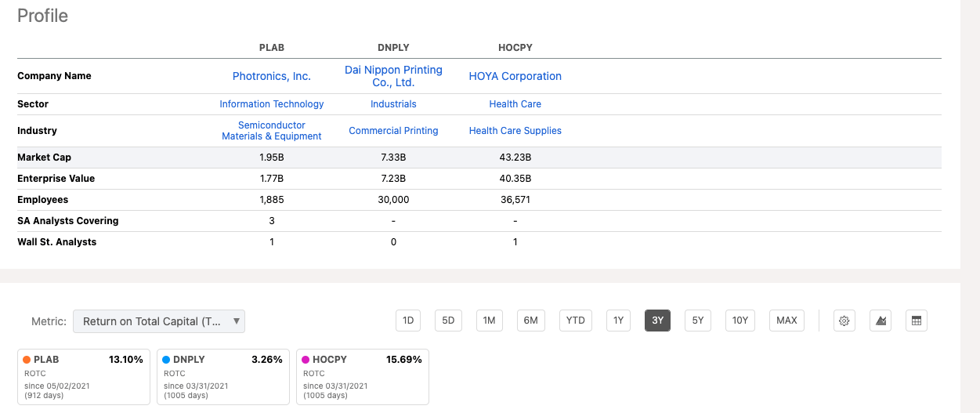Open the Information Technology sector link
980x413 pixels.
point(272,104)
